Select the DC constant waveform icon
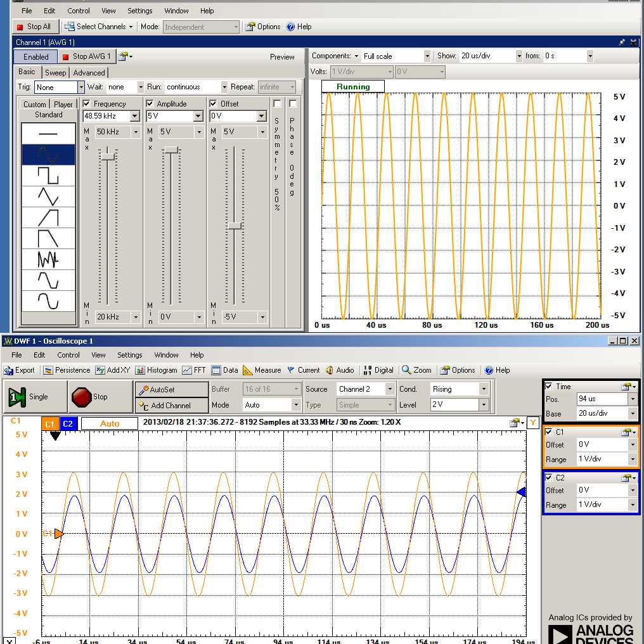The image size is (644, 644). (x=48, y=134)
